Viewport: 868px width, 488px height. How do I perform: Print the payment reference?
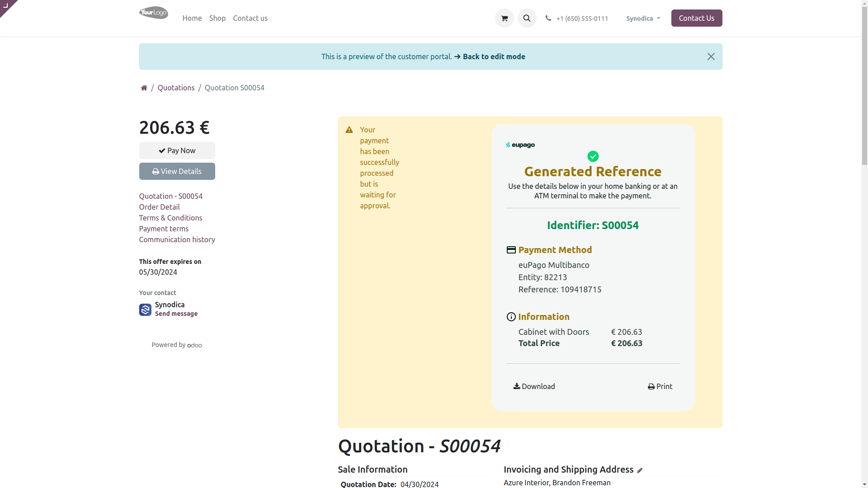(660, 386)
